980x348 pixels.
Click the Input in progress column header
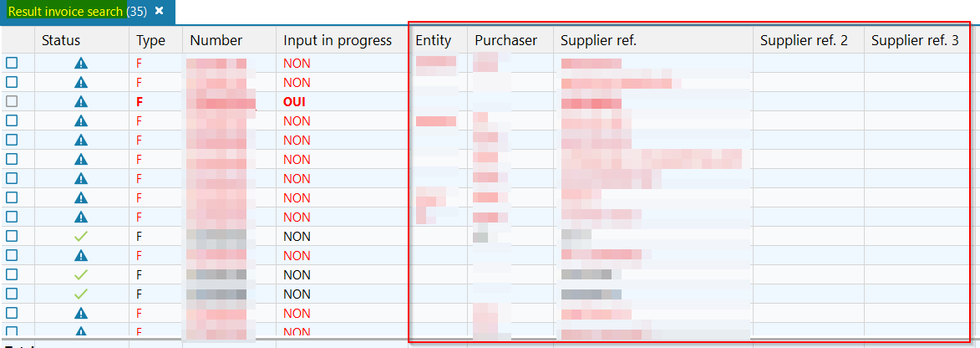coord(338,40)
